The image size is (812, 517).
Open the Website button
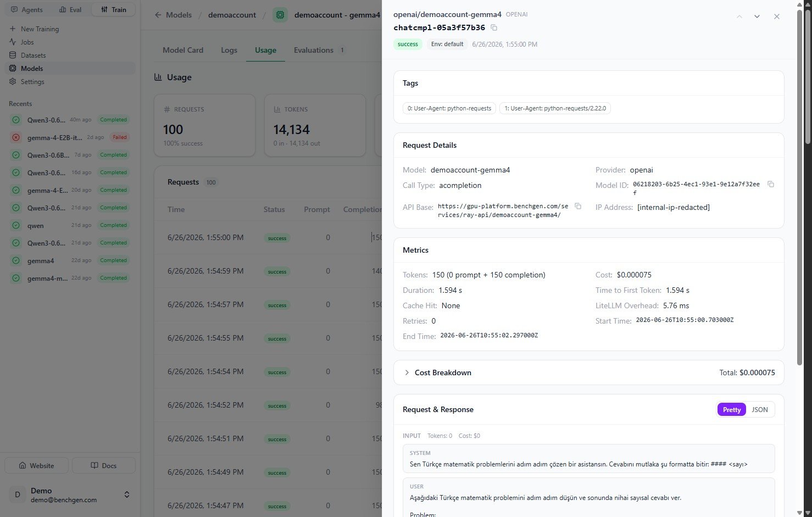(37, 465)
